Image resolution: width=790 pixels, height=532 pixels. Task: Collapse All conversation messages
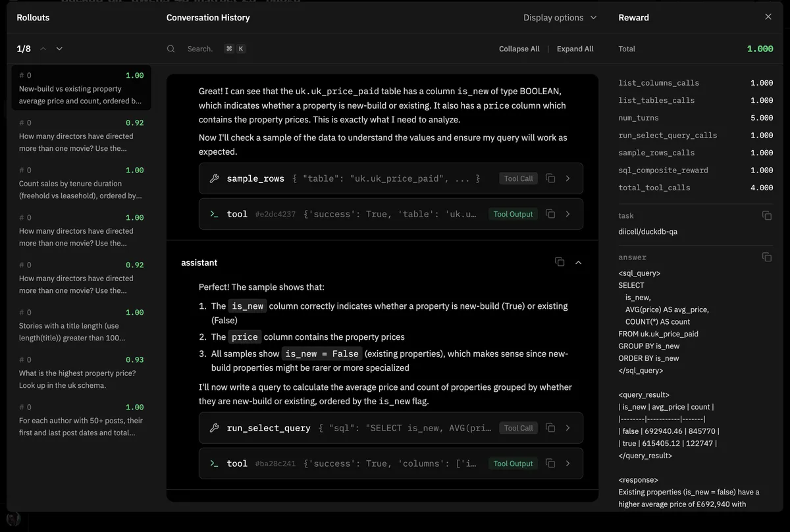pyautogui.click(x=519, y=49)
